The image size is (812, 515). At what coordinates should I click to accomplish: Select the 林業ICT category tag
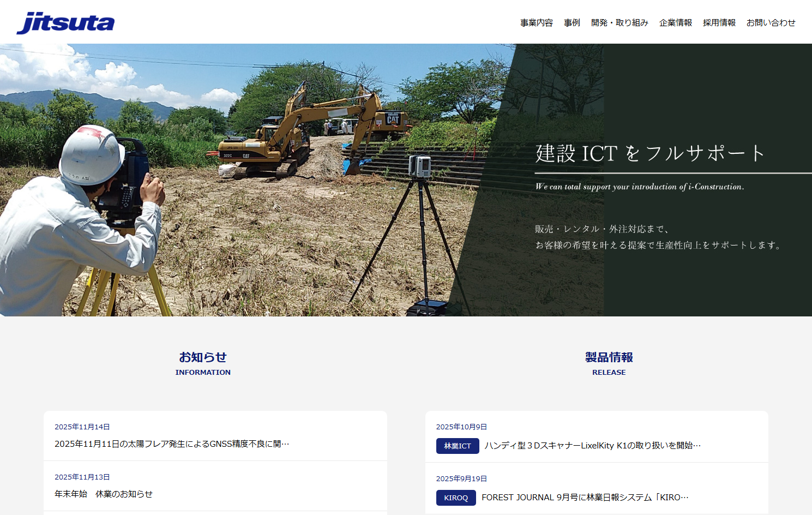pyautogui.click(x=458, y=446)
